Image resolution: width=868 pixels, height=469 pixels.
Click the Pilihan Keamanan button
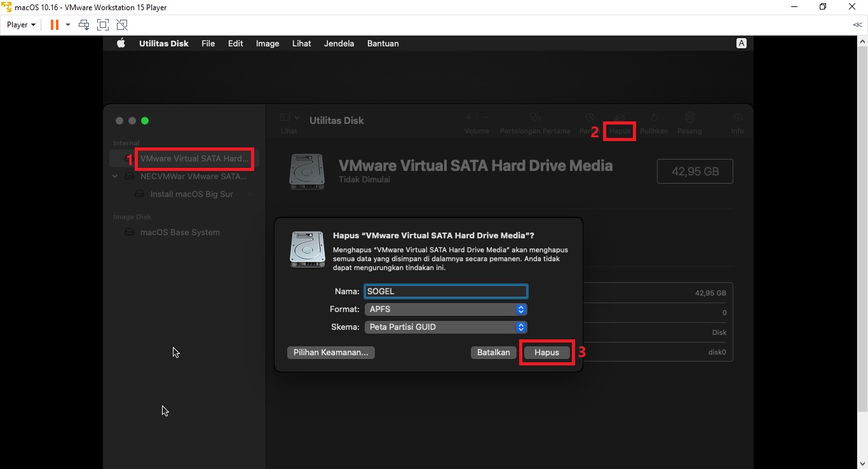331,352
